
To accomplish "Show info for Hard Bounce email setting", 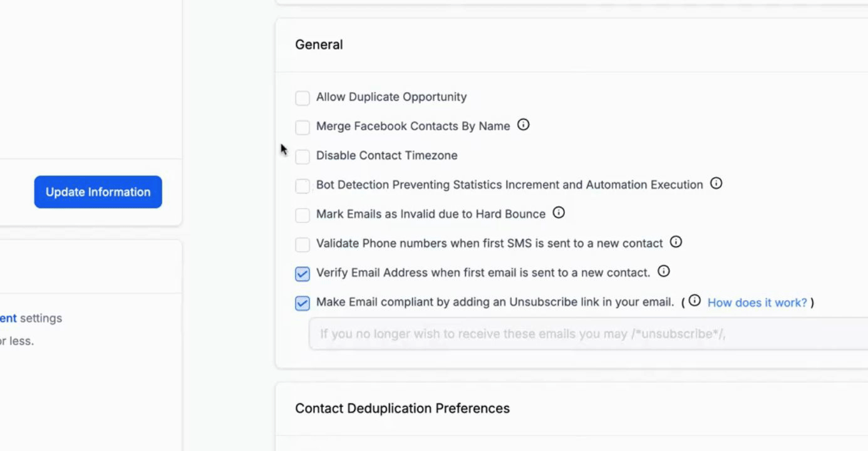I will point(559,213).
